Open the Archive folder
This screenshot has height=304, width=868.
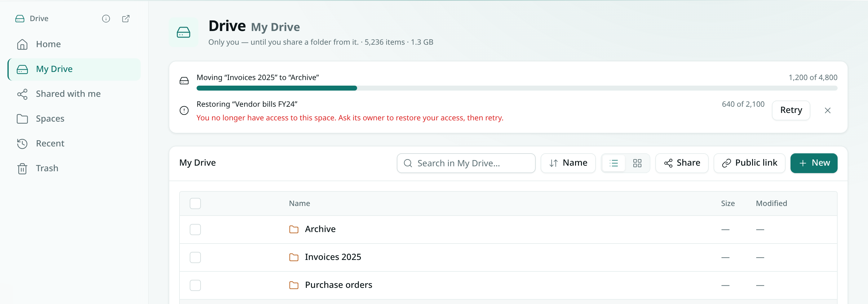pos(320,229)
